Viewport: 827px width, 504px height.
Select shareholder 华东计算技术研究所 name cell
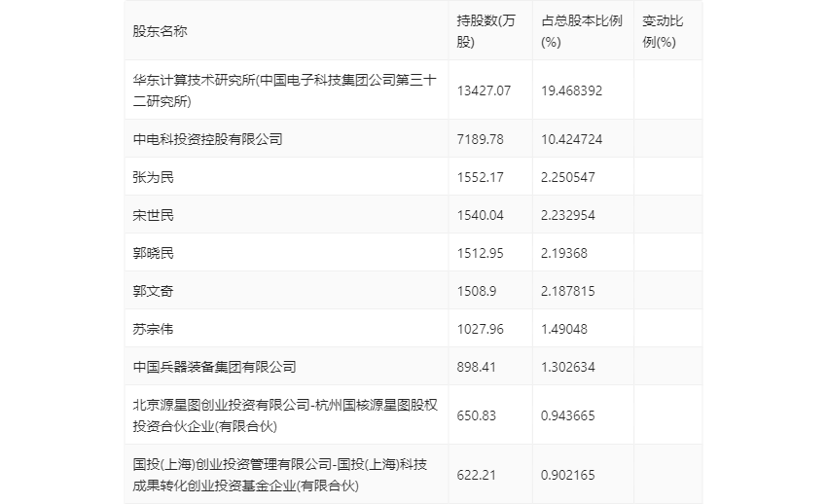pos(285,90)
